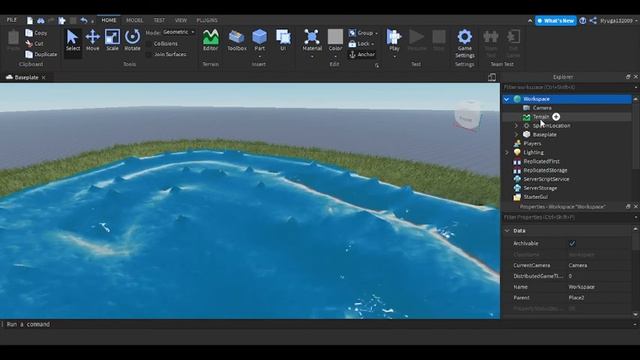Click Duplicate in Clipboard group
Image resolution: width=640 pixels, height=360 pixels.
(x=41, y=54)
